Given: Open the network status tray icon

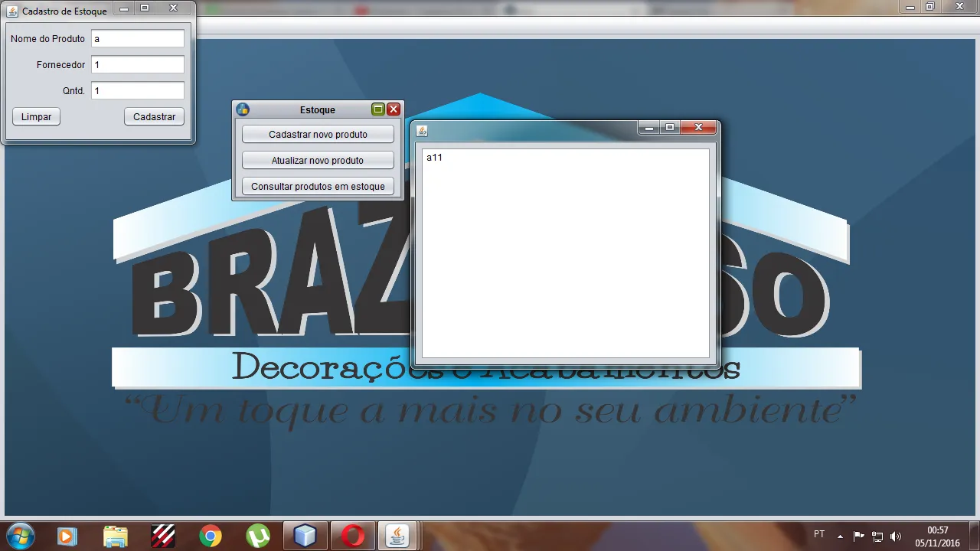Looking at the screenshot, I should point(877,536).
